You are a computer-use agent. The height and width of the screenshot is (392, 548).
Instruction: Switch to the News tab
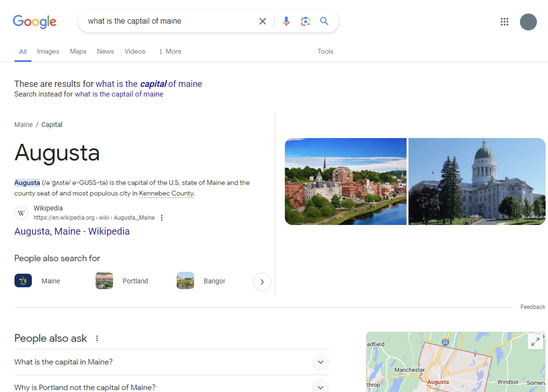pyautogui.click(x=105, y=51)
